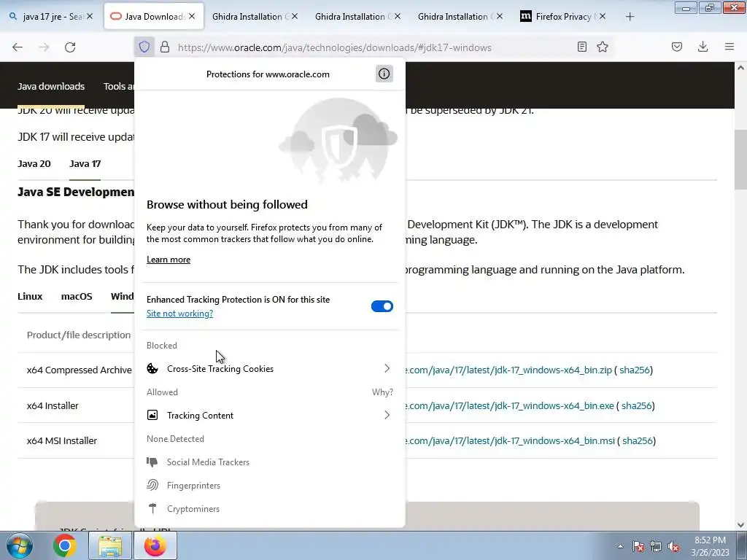The height and width of the screenshot is (560, 747).
Task: Turn off Enhanced Tracking Protection toggle
Action: point(382,306)
